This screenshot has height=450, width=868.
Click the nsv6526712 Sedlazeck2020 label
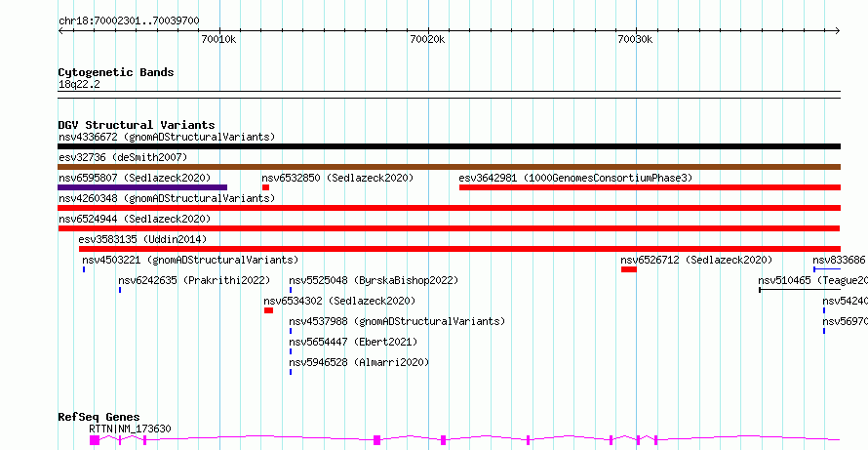[x=696, y=260]
